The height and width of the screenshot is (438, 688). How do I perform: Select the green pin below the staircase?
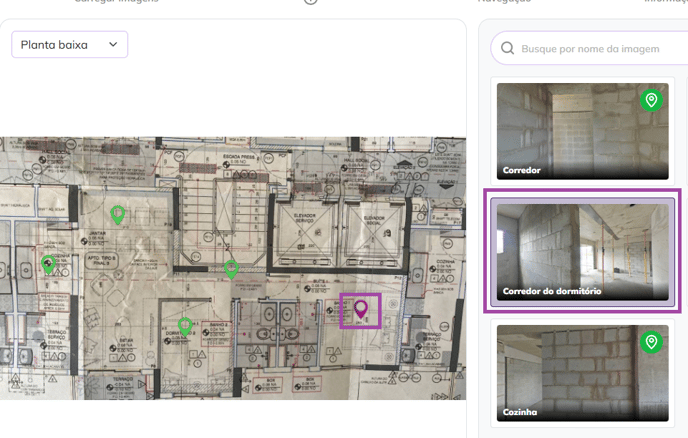click(231, 269)
